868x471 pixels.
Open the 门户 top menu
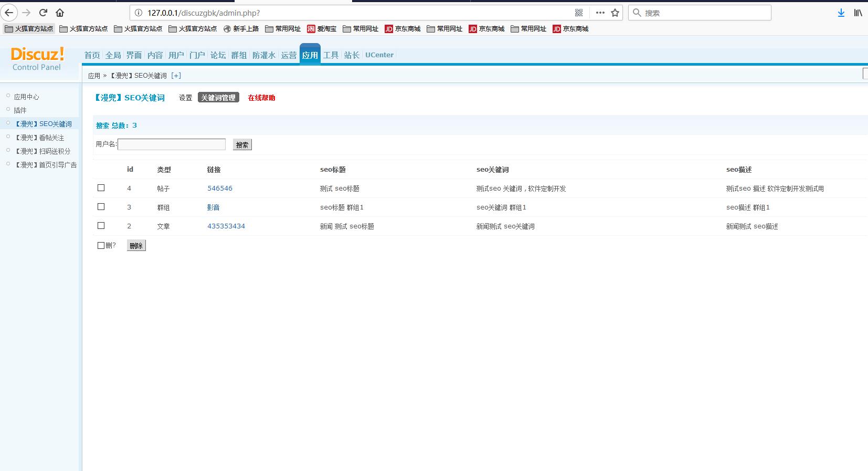point(197,55)
